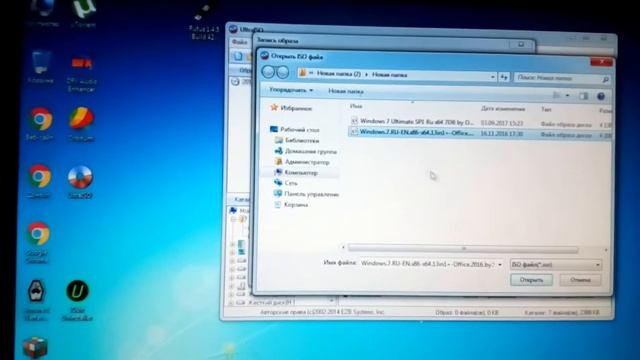This screenshot has width=640, height=360.
Task: Open the UltraISO disc desktop icon
Action: (x=80, y=181)
